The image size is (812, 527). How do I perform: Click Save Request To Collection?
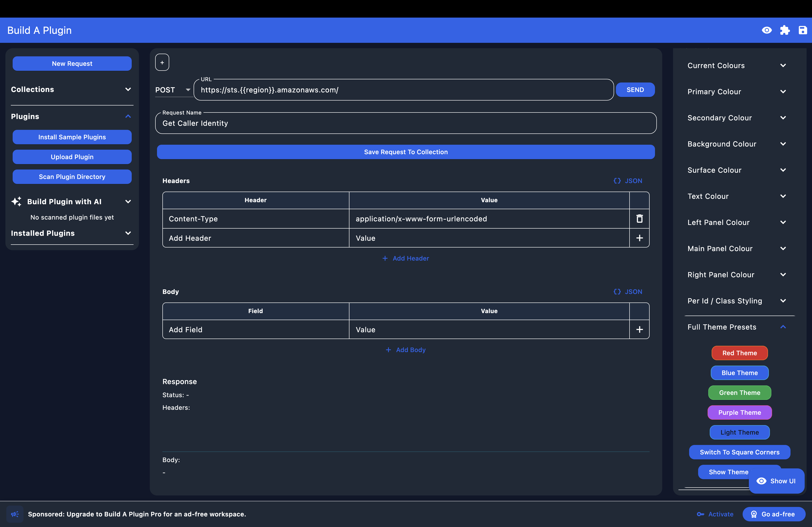(x=406, y=152)
